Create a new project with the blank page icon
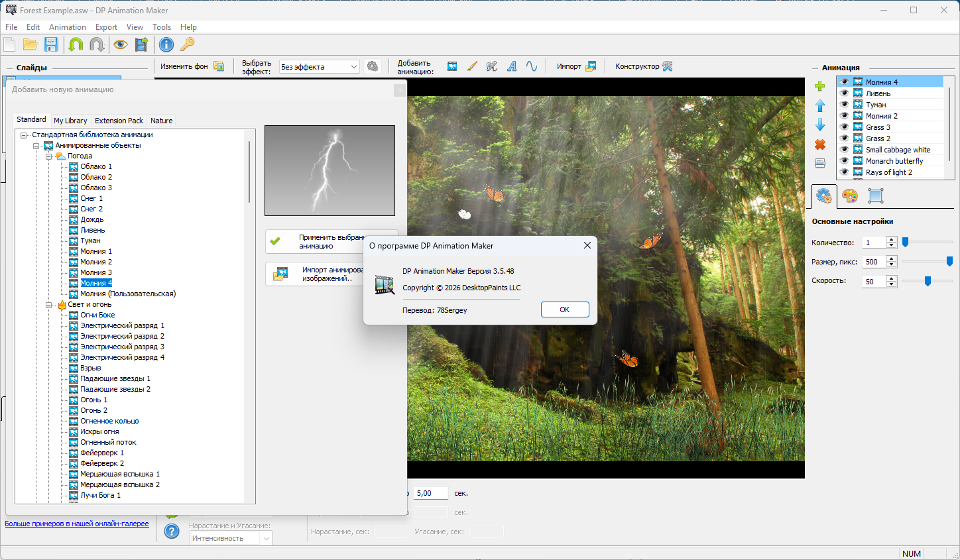The height and width of the screenshot is (560, 960). (10, 44)
